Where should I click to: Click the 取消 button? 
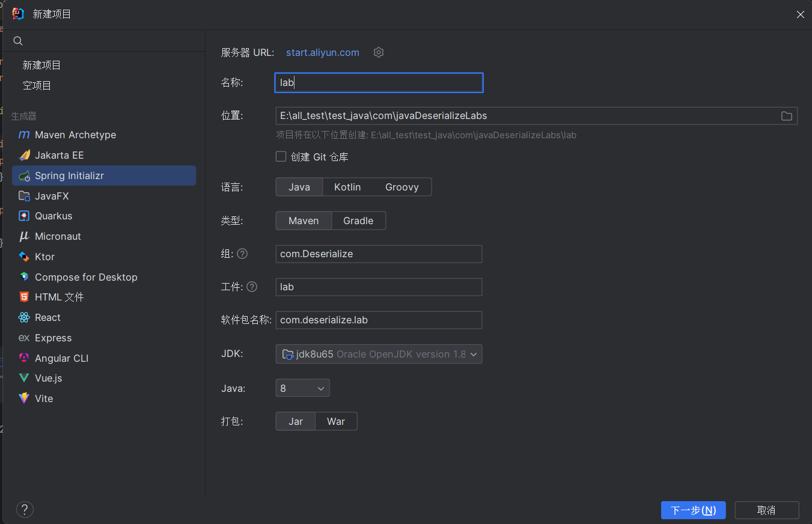pos(766,510)
